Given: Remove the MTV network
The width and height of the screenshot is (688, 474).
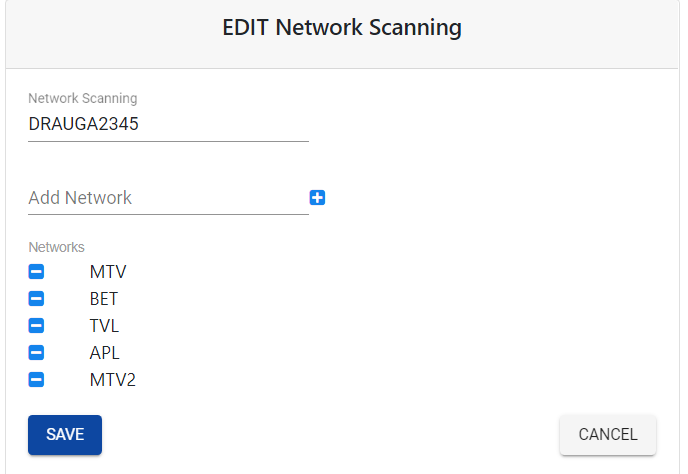Looking at the screenshot, I should pyautogui.click(x=36, y=272).
